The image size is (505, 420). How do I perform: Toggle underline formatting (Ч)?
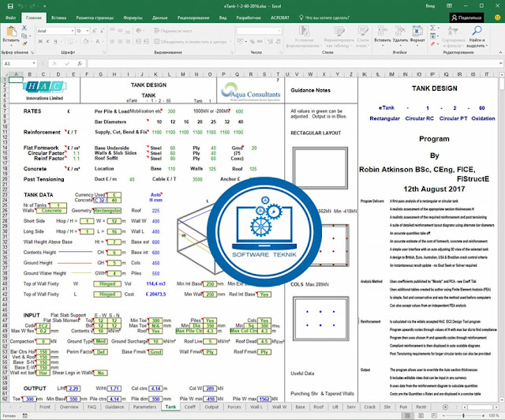click(55, 41)
